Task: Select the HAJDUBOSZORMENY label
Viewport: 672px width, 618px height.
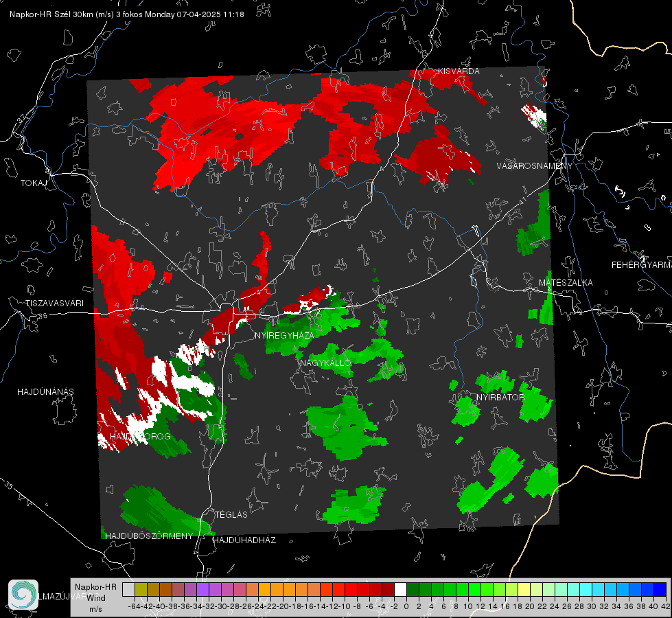Action: [x=149, y=536]
